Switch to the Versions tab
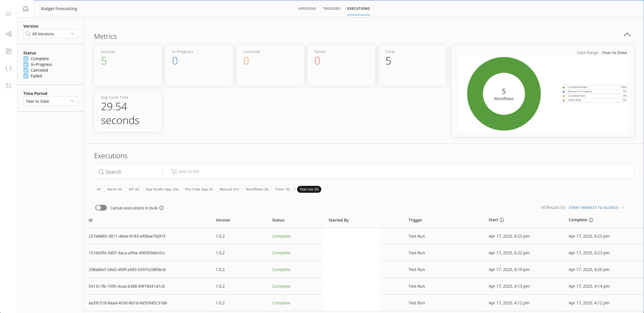 click(x=307, y=9)
